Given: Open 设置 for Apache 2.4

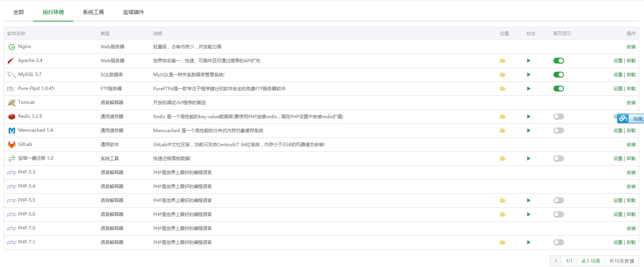Looking at the screenshot, I should coord(618,61).
